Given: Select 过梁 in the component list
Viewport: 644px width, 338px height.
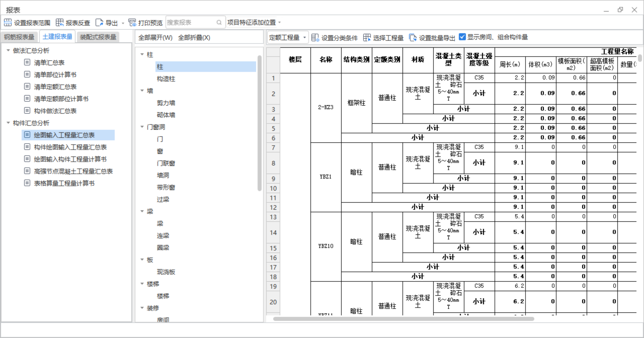Looking at the screenshot, I should point(163,200).
